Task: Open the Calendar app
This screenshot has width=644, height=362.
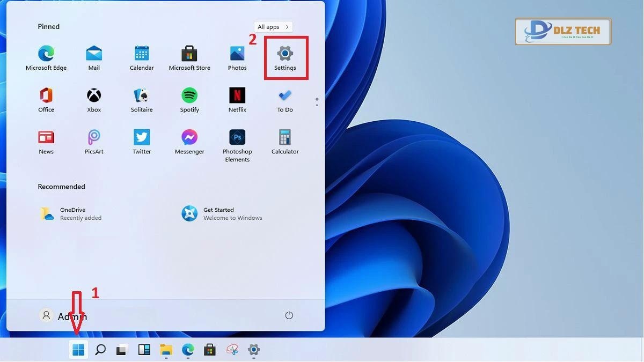Action: click(142, 58)
